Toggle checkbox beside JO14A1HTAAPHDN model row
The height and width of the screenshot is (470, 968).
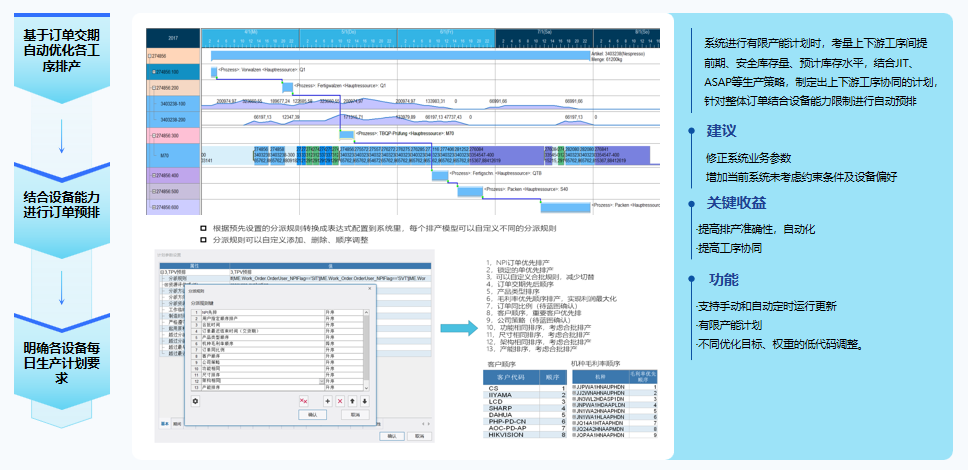pos(573,422)
